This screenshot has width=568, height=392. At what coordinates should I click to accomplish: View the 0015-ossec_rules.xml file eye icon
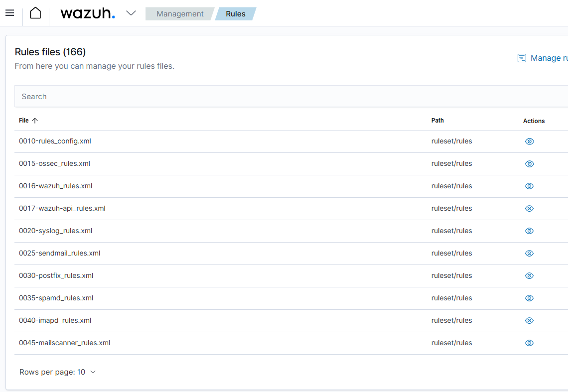529,164
